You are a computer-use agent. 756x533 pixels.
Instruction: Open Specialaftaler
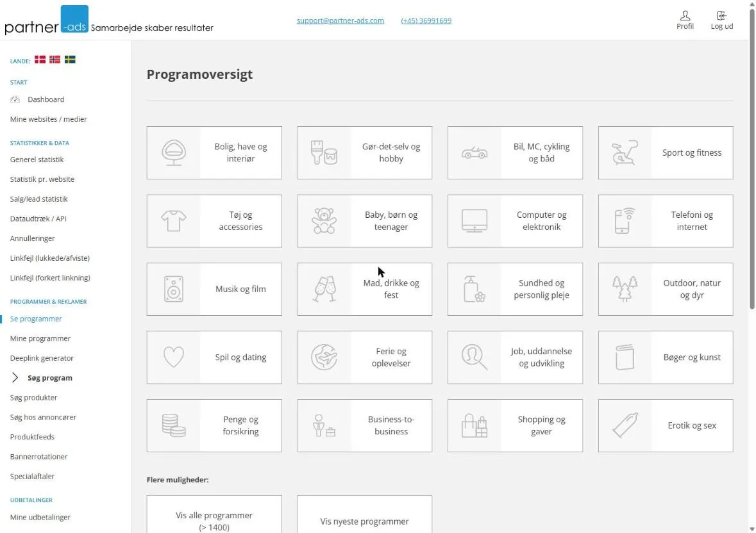click(x=32, y=477)
